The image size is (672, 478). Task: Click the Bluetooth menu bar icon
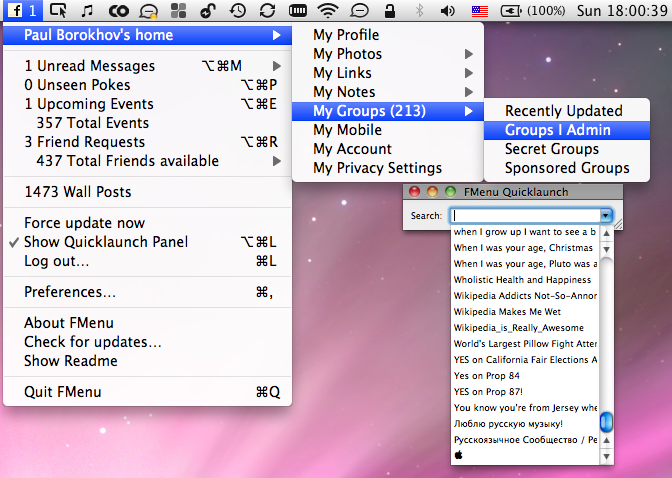(x=420, y=11)
